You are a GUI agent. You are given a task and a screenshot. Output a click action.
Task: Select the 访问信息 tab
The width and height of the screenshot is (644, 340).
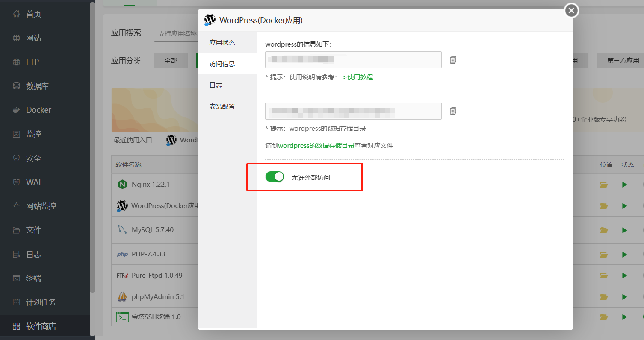click(228, 64)
